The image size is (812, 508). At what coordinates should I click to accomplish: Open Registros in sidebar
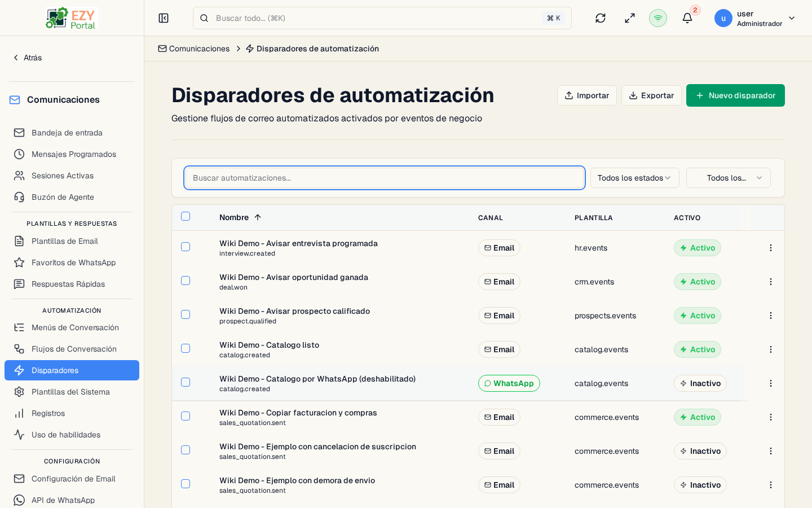point(72,413)
